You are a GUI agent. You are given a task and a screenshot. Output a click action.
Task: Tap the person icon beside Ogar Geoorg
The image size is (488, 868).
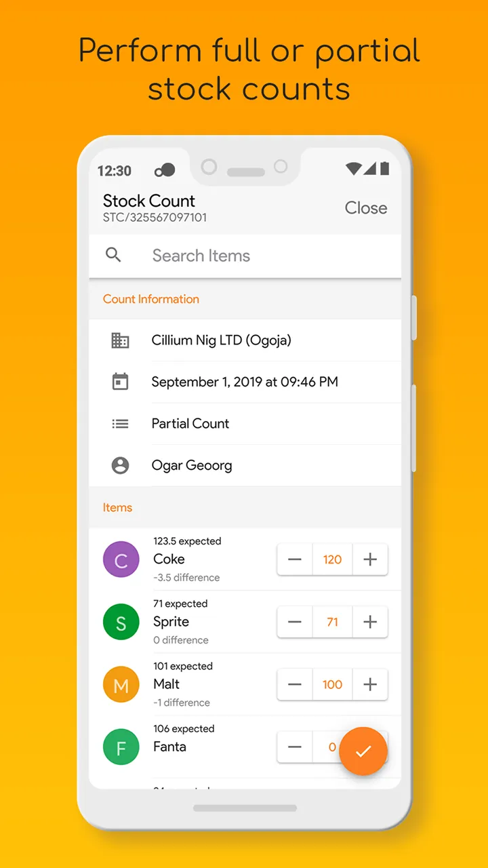(120, 465)
